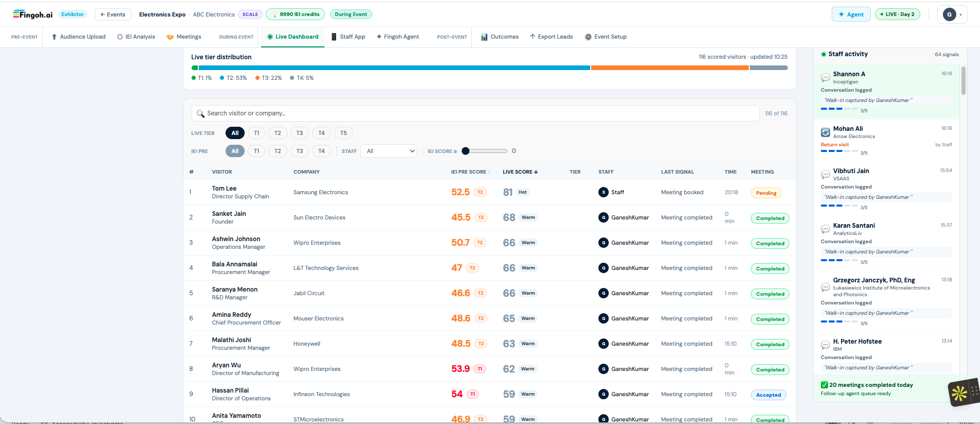Open Aryan Wu visitor row
The width and height of the screenshot is (980, 424).
[490, 369]
